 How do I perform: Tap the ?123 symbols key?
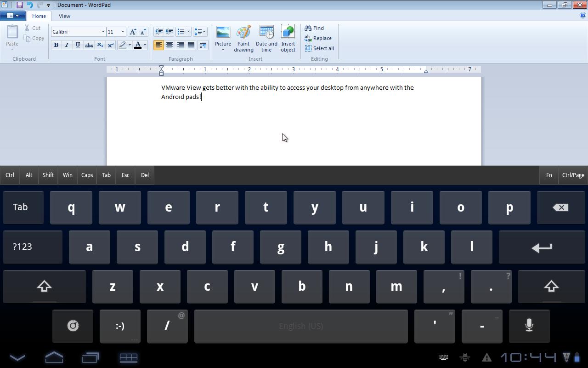pos(33,247)
